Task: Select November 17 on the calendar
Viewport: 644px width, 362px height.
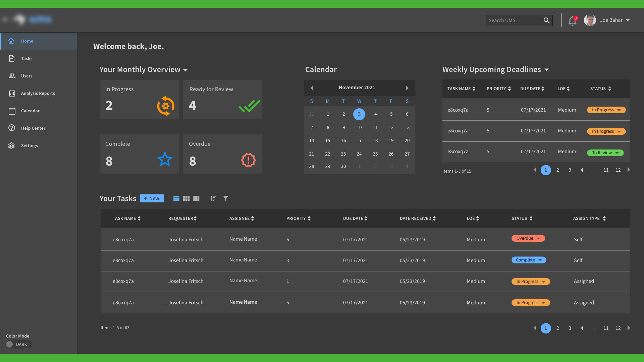Action: pyautogui.click(x=359, y=141)
